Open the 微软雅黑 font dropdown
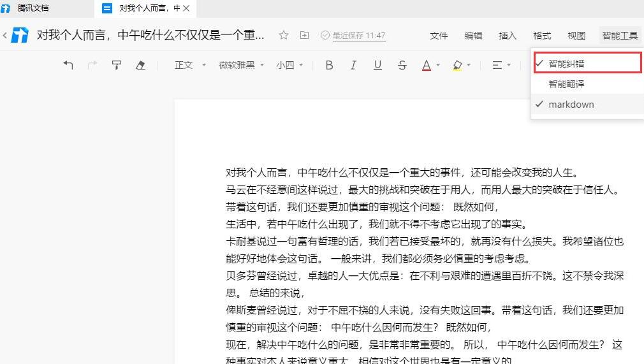The image size is (644, 364). (241, 65)
